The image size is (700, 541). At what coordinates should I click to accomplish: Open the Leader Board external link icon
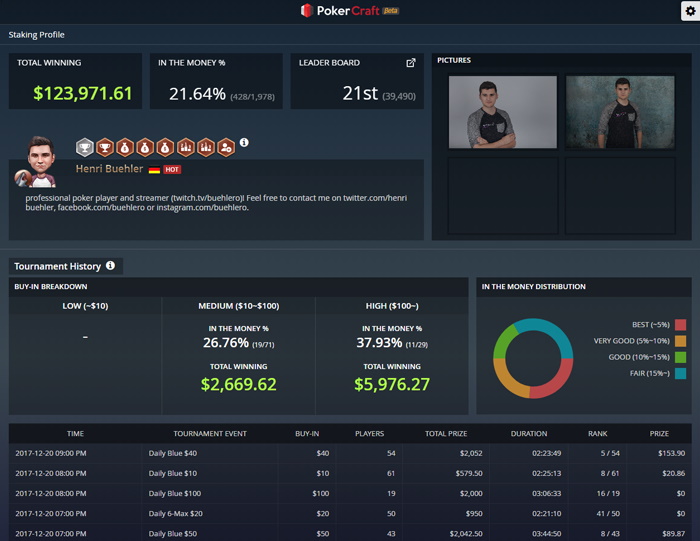[411, 63]
